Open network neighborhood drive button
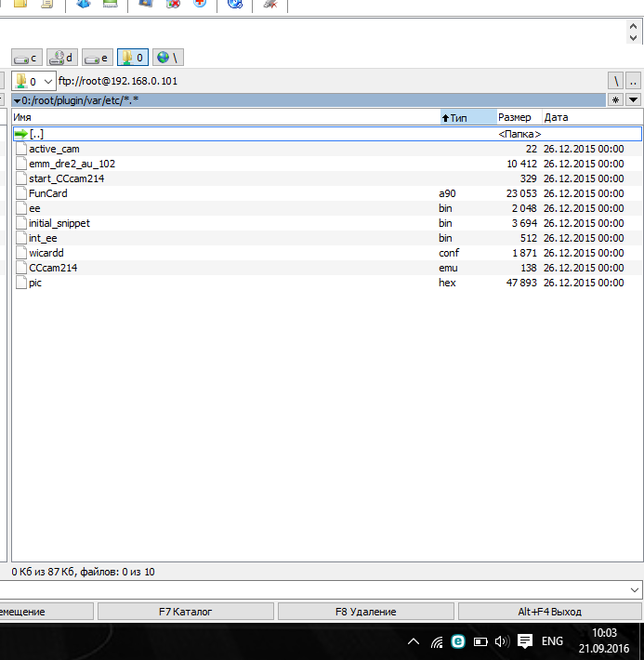This screenshot has height=660, width=644. 167,58
